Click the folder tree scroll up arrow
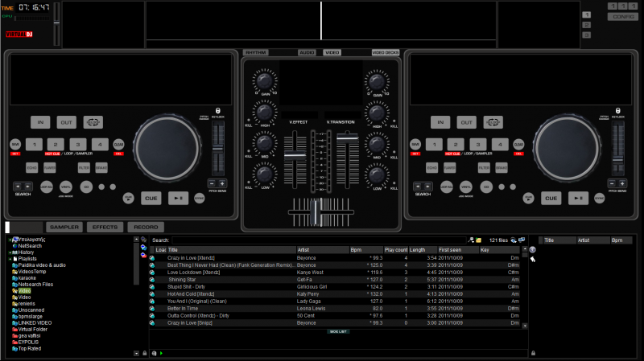644x361 pixels. pyautogui.click(x=136, y=239)
